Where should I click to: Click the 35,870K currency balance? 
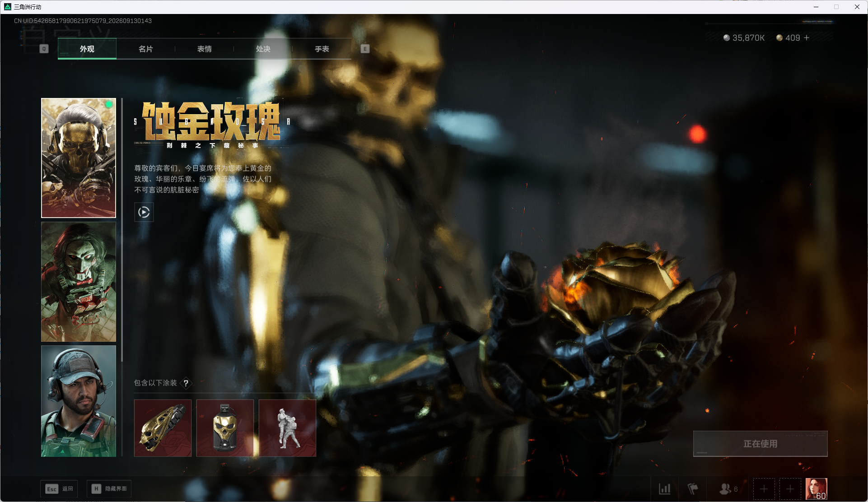point(744,38)
